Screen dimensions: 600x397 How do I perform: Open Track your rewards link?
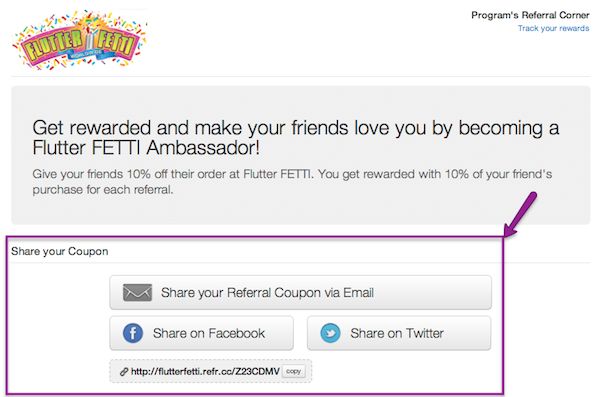point(553,28)
